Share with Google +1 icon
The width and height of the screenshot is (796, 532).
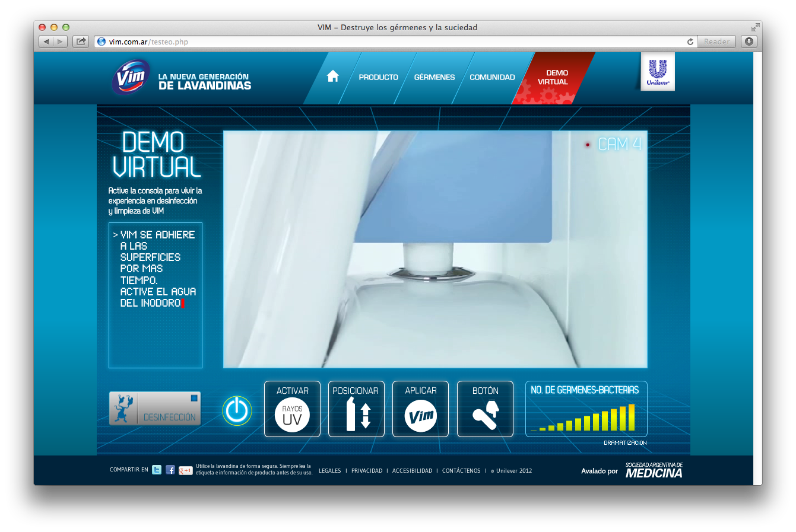(x=185, y=470)
